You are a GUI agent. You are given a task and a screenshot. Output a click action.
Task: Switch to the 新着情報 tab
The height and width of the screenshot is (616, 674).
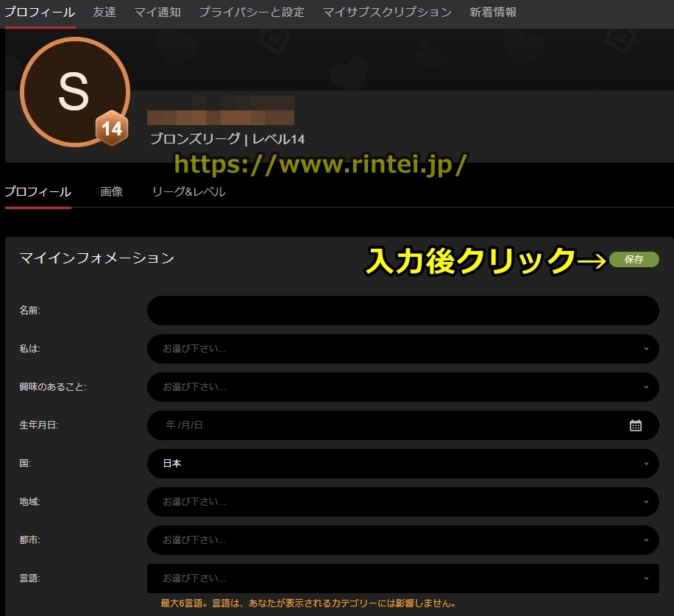coord(493,13)
